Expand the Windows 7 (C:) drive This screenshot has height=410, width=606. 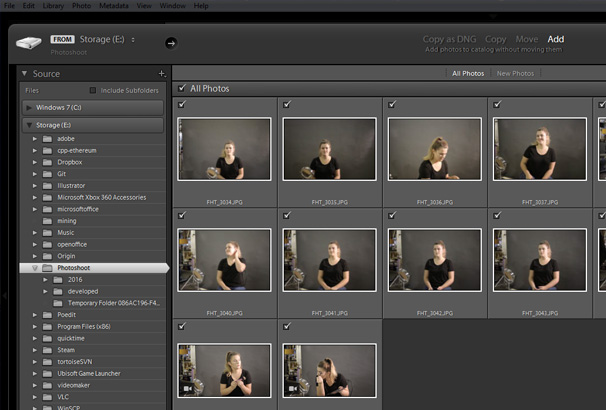point(29,106)
